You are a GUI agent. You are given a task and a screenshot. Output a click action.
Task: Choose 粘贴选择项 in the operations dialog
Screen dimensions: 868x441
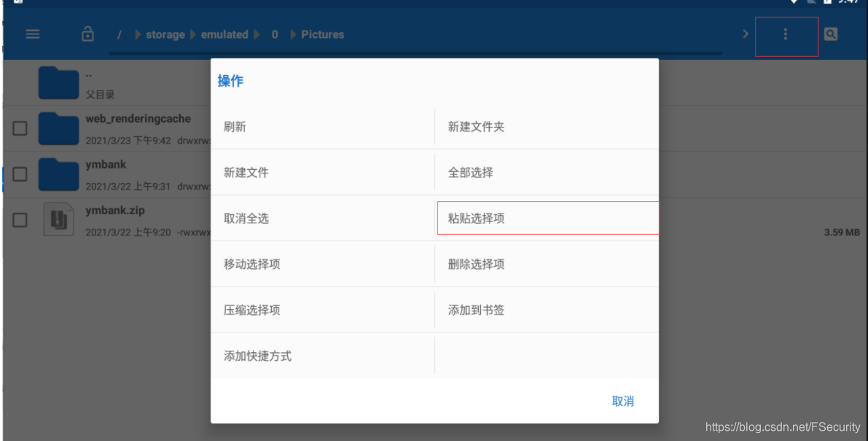tap(547, 219)
